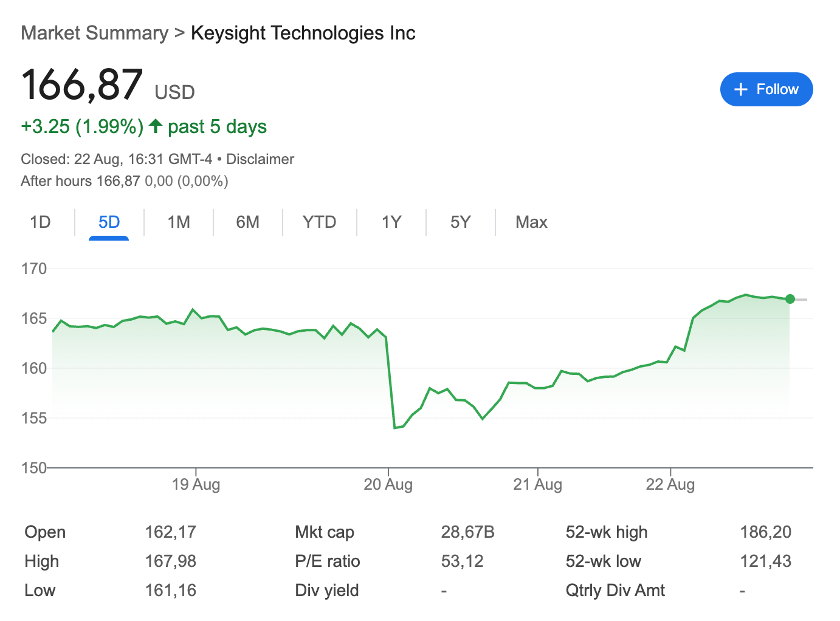Click the 20 Aug date axis label
Screen dimensions: 840x621
pos(388,484)
